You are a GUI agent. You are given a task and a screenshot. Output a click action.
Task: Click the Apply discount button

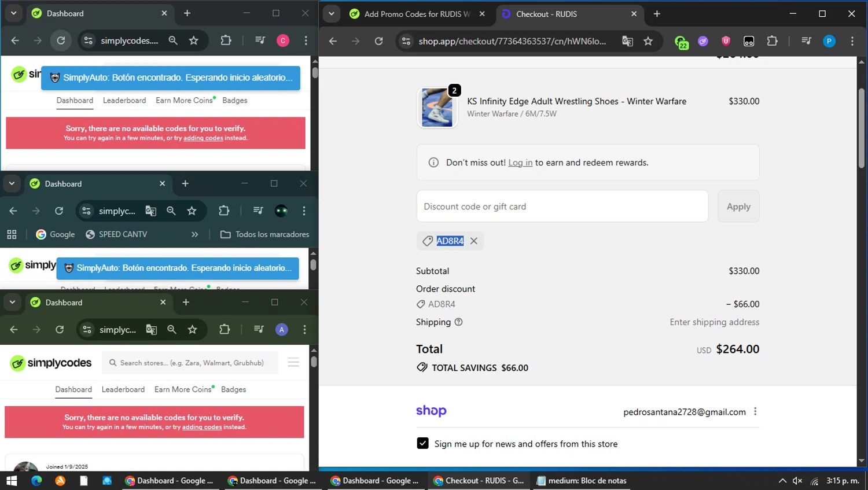click(x=738, y=207)
